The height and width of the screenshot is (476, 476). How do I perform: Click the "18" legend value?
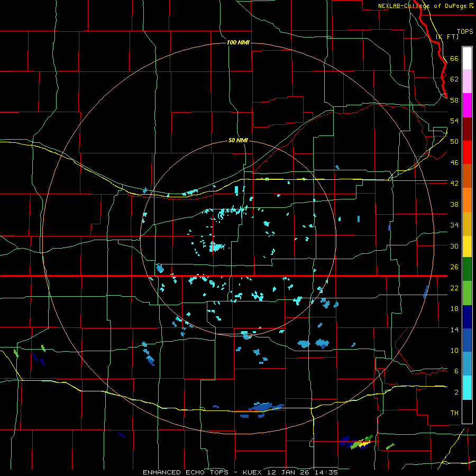pyautogui.click(x=454, y=309)
